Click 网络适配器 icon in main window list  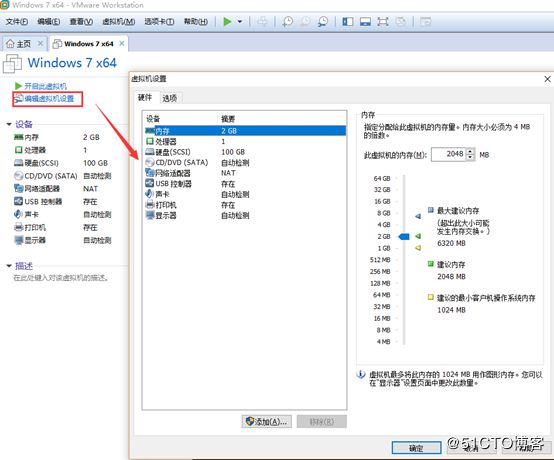tap(19, 189)
